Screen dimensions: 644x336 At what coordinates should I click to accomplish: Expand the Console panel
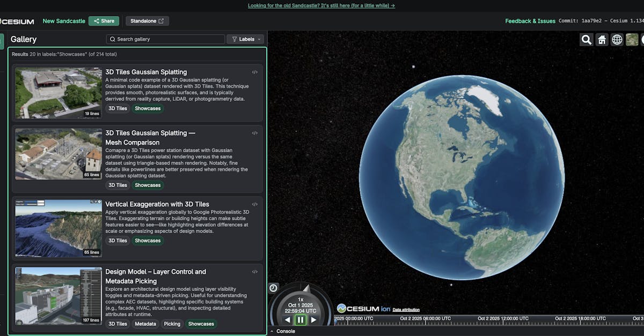coord(282,331)
